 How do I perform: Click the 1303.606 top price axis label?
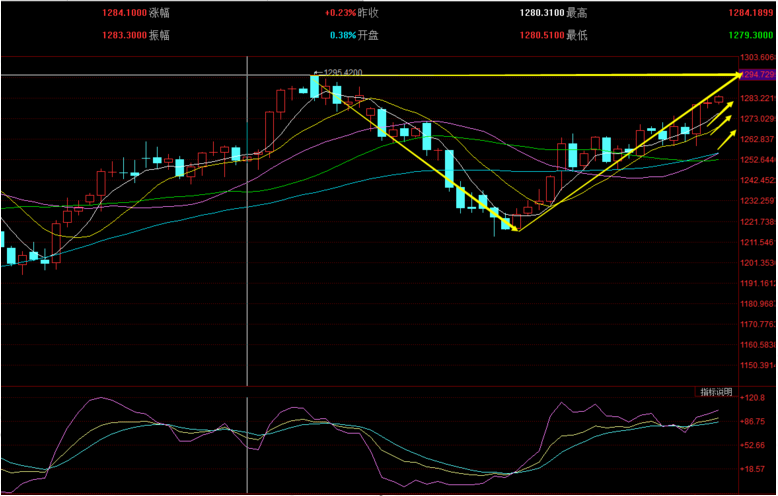point(757,57)
